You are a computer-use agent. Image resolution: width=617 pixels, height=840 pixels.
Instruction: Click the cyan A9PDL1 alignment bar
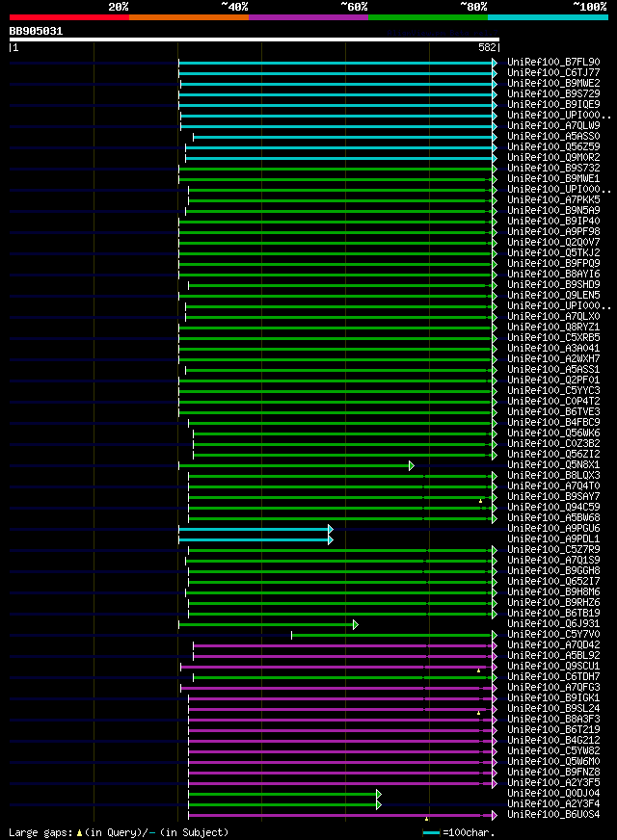(254, 540)
